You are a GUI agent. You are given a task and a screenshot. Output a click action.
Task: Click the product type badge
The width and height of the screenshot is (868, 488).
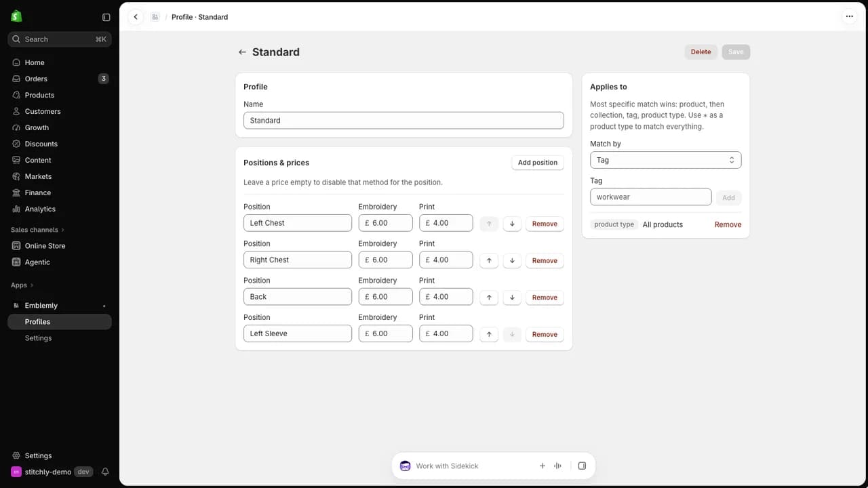tap(614, 224)
